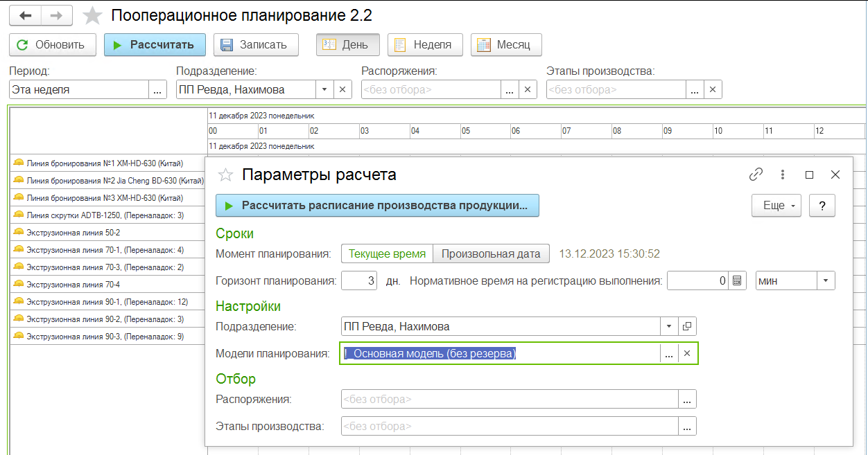Select Произвольная дата planning moment
This screenshot has width=868, height=455.
[x=491, y=253]
